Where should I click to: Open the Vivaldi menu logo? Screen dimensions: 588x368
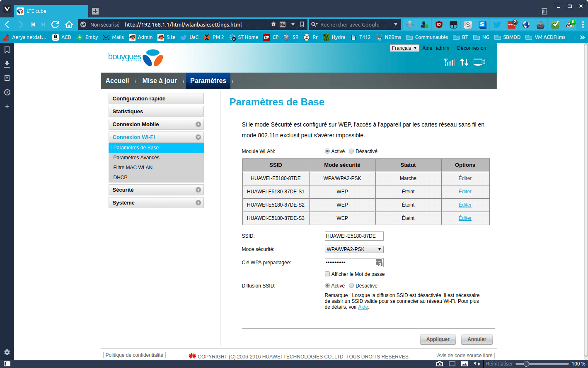(7, 9)
